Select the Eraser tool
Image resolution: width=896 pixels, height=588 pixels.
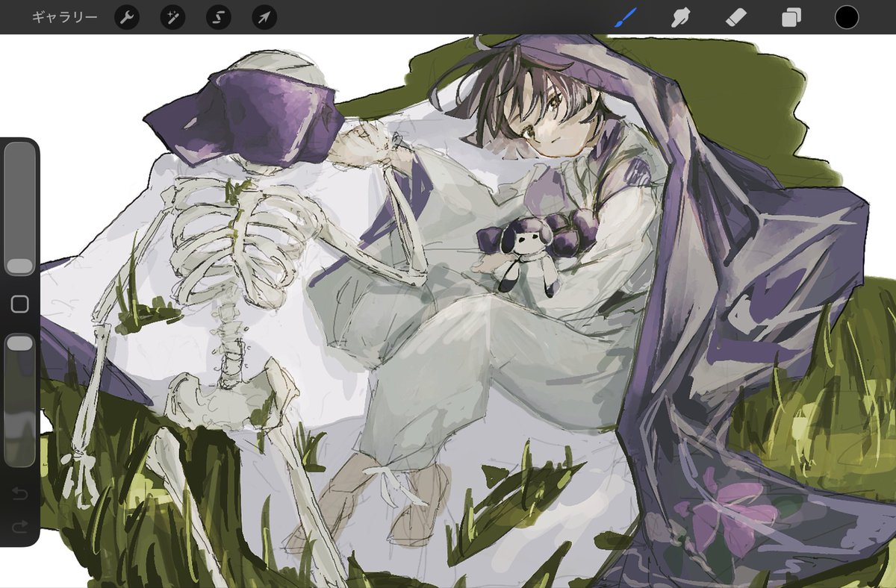736,17
